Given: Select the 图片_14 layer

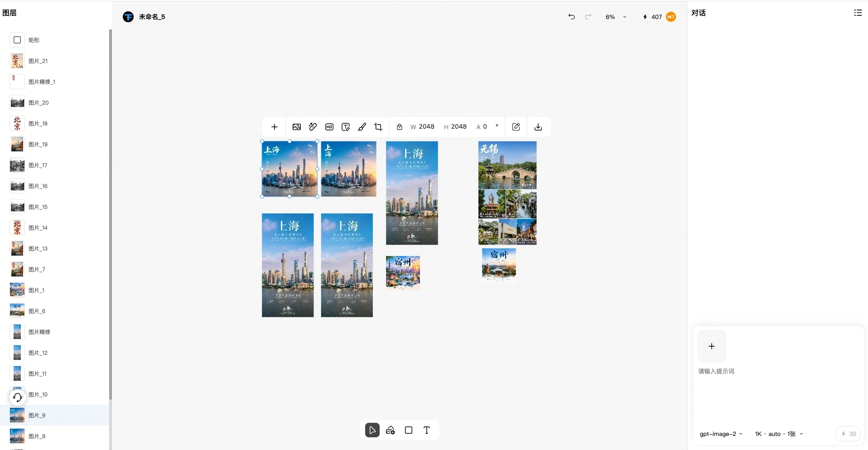Looking at the screenshot, I should 54,227.
